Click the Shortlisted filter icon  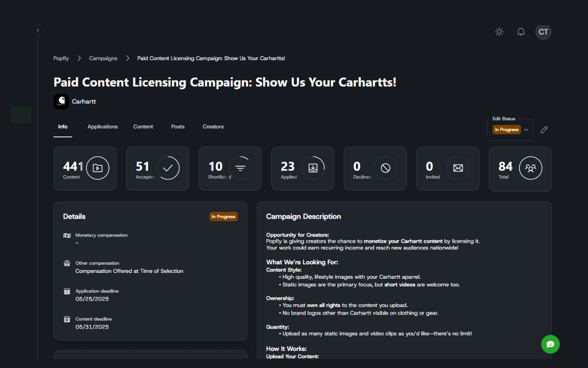(241, 168)
